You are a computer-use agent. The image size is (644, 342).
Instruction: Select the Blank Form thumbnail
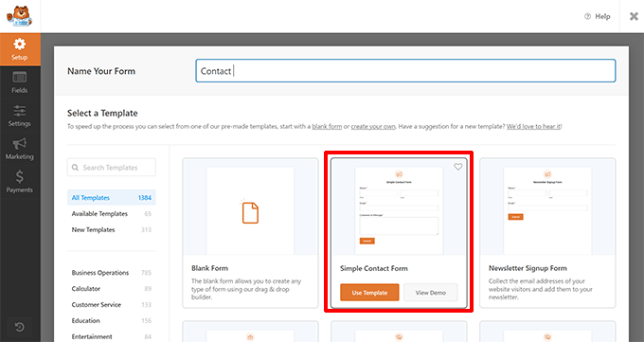pos(250,207)
